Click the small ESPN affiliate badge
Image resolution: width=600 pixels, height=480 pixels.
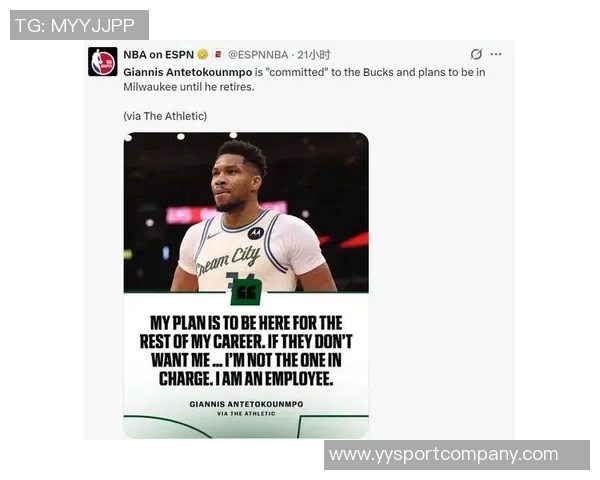click(218, 55)
